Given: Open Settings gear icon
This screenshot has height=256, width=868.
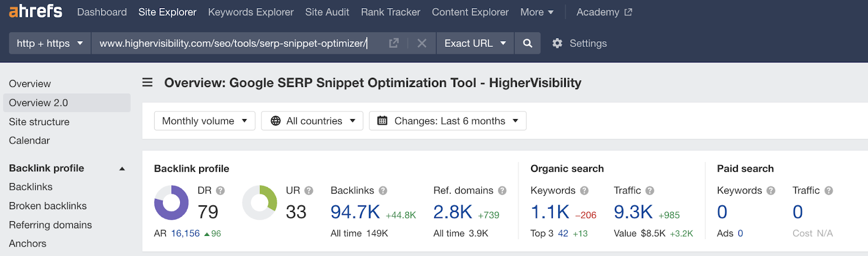Looking at the screenshot, I should (557, 43).
